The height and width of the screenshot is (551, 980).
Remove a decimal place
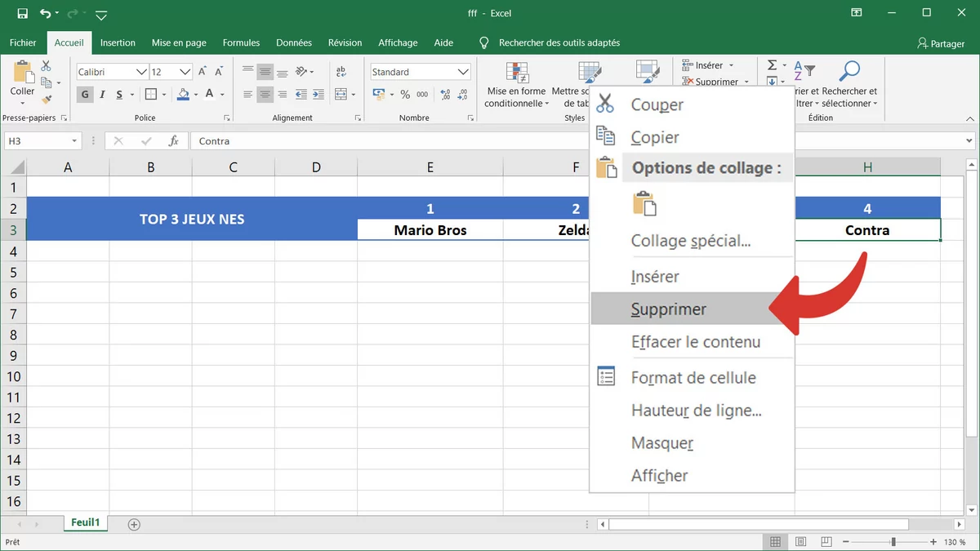461,95
